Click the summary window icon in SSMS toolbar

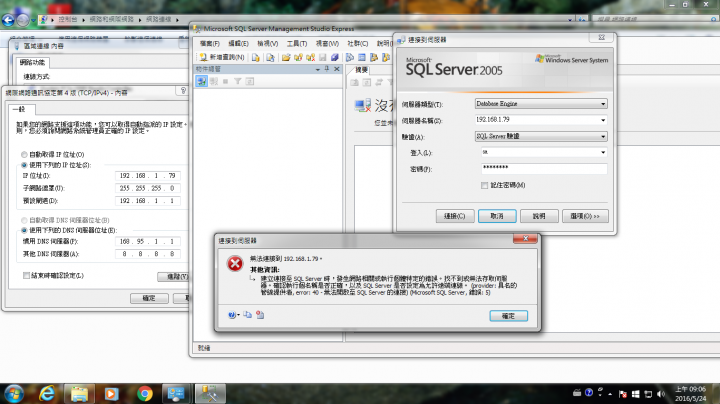pyautogui.click(x=362, y=57)
